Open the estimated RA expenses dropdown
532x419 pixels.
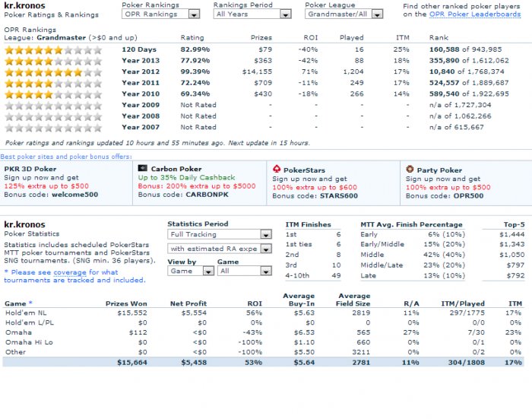coord(220,249)
